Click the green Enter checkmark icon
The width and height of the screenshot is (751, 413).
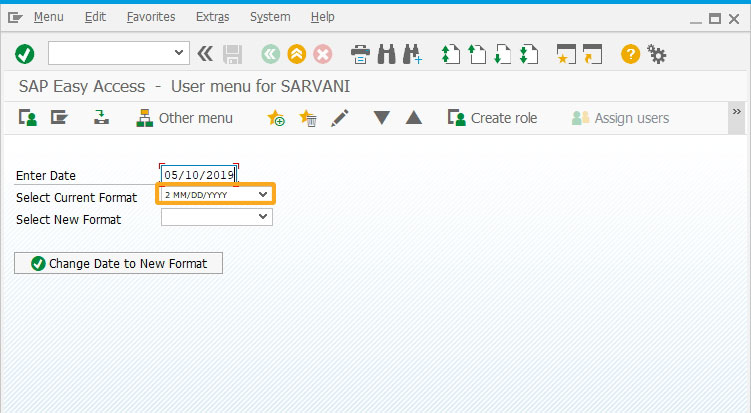[24, 54]
